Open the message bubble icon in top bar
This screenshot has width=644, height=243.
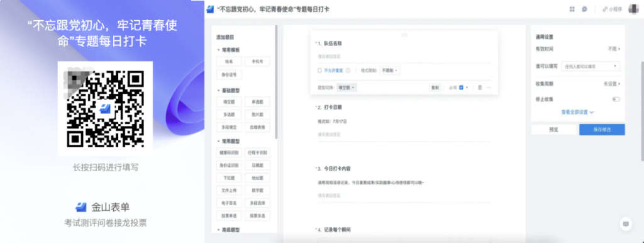pos(584,9)
